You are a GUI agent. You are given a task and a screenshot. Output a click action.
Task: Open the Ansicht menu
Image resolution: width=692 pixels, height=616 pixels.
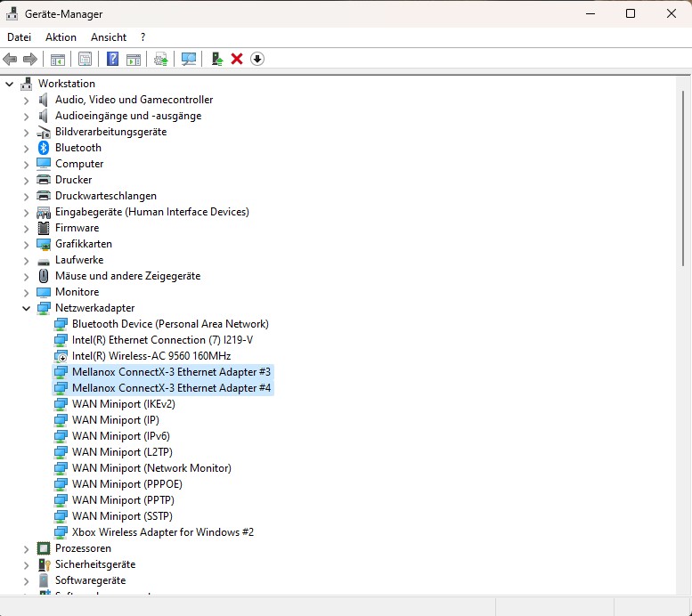[x=109, y=37]
